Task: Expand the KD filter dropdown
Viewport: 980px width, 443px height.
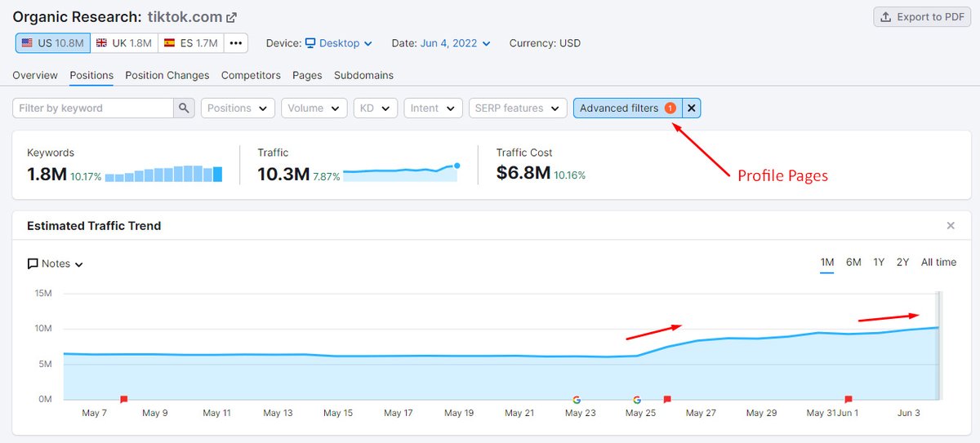Action: point(376,108)
